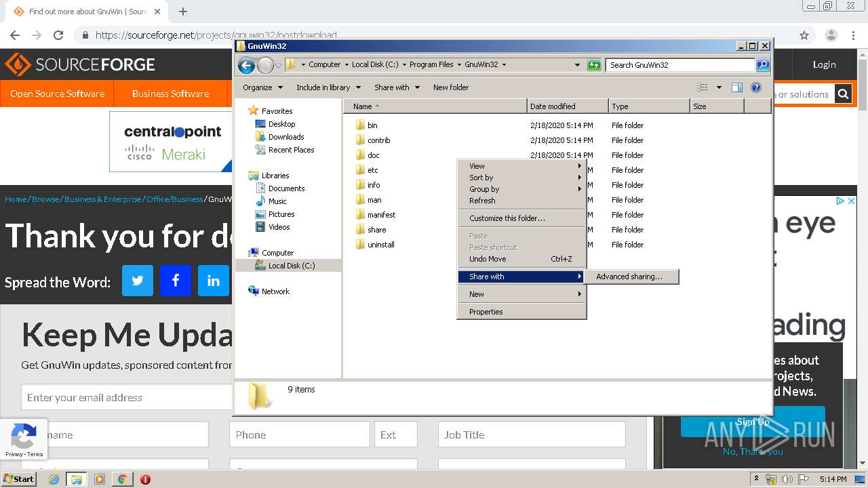868x488 pixels.
Task: Click the Business & Enterprise breadcrumb link
Action: [103, 199]
